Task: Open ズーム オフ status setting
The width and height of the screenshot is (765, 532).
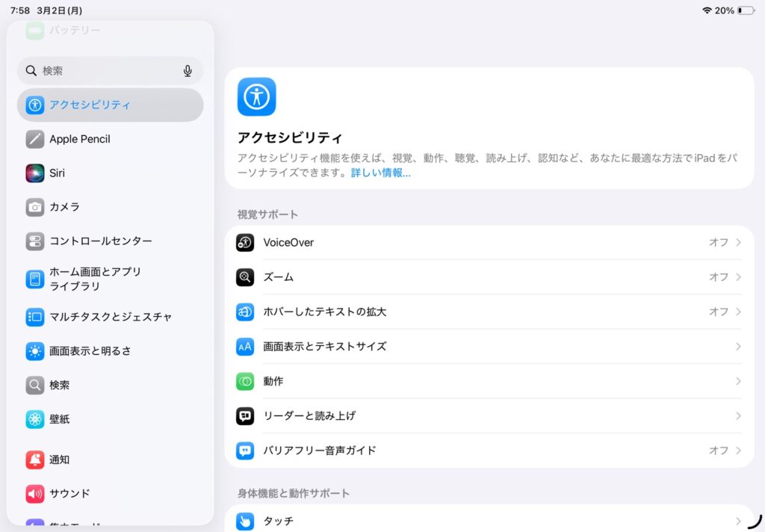Action: (719, 277)
